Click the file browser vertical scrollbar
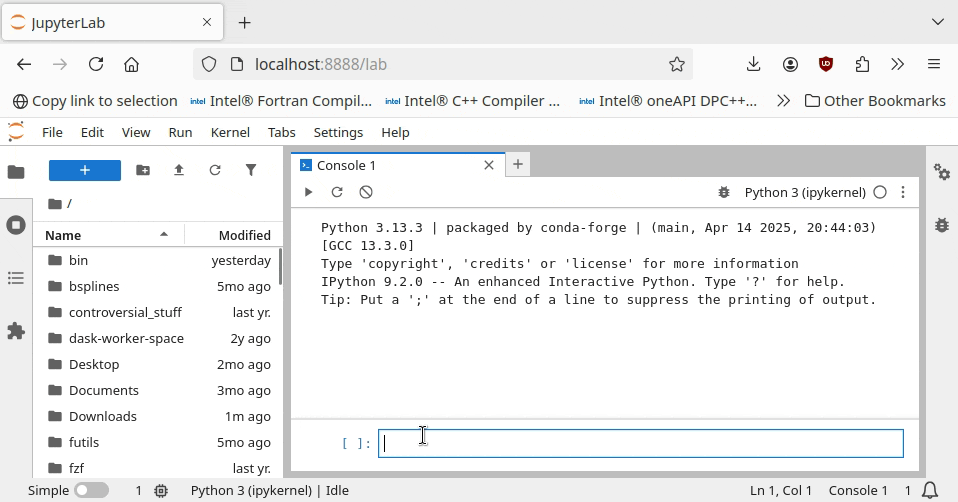This screenshot has width=958, height=502. [280, 266]
